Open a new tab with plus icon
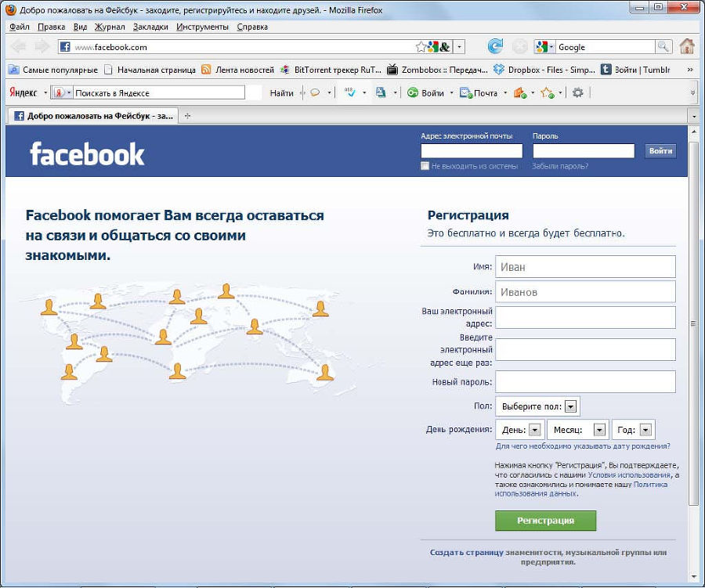Viewport: 705px width, 588px height. point(187,116)
